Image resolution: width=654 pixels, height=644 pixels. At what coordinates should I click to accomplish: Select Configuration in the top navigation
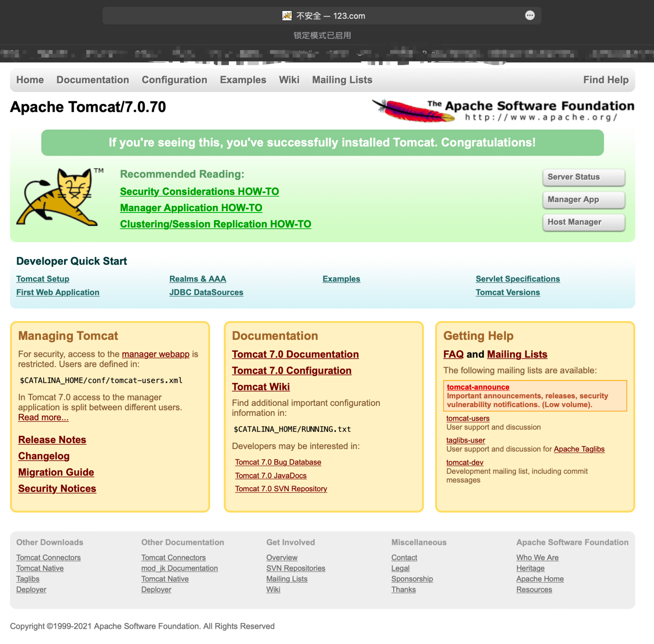tap(174, 80)
